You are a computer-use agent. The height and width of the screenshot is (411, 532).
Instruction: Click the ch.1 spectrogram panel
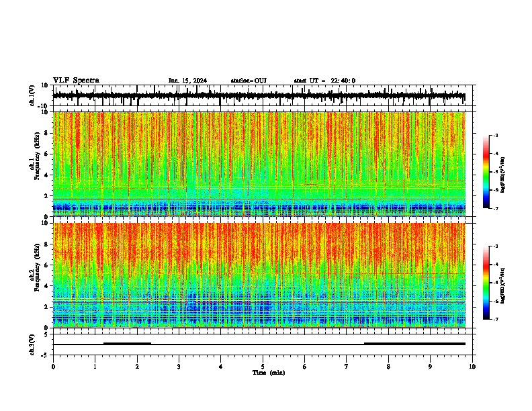(259, 164)
